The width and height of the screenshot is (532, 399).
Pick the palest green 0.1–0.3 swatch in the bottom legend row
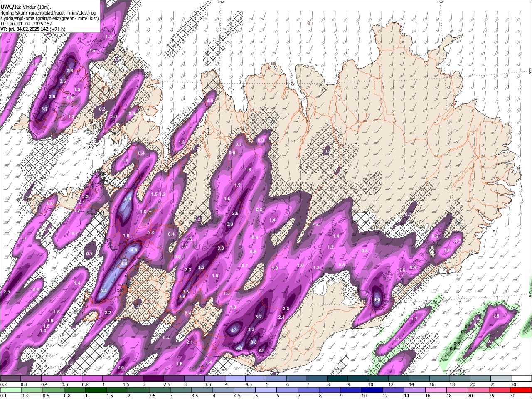[x=12, y=390]
